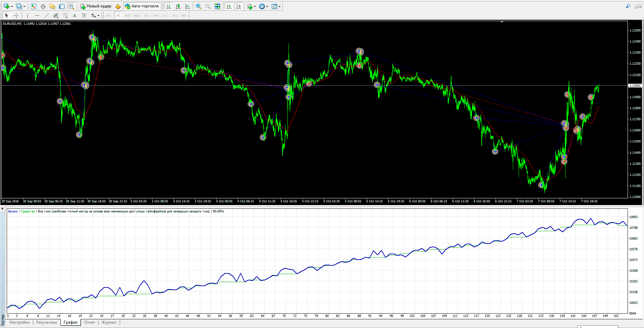Switch chart to candlesticks mode
Image resolution: width=644 pixels, height=328 pixels.
[x=178, y=6]
